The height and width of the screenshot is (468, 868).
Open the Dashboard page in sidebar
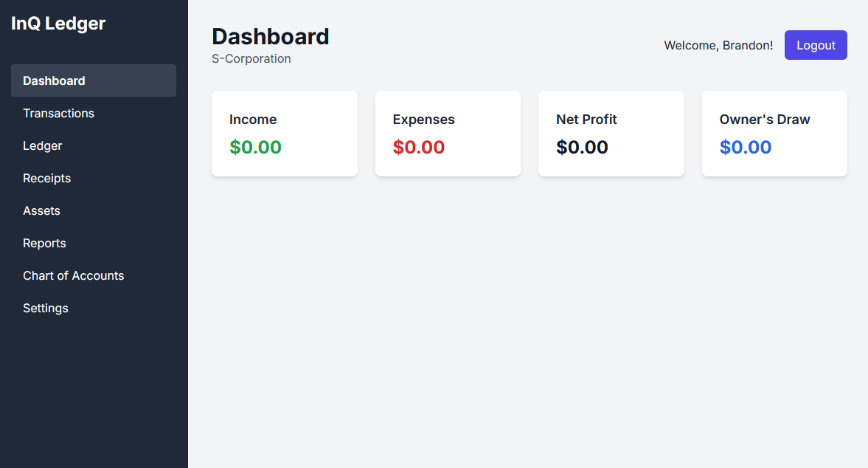(54, 80)
